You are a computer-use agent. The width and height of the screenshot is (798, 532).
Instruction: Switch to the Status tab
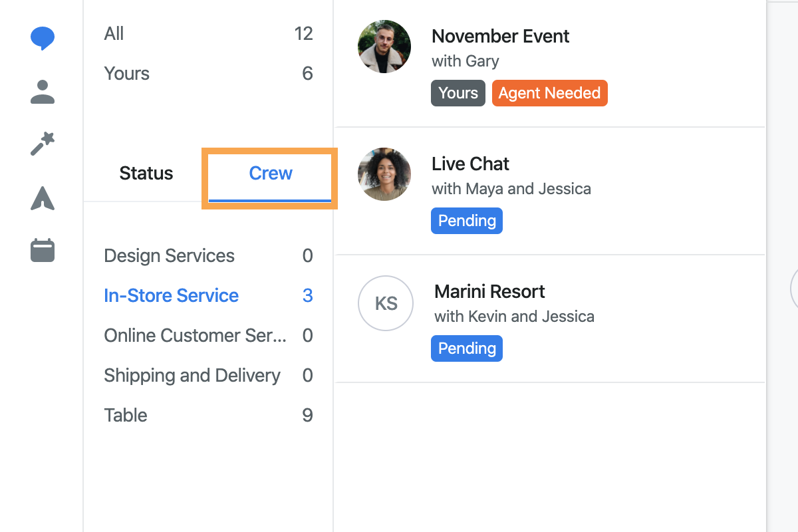coord(146,174)
